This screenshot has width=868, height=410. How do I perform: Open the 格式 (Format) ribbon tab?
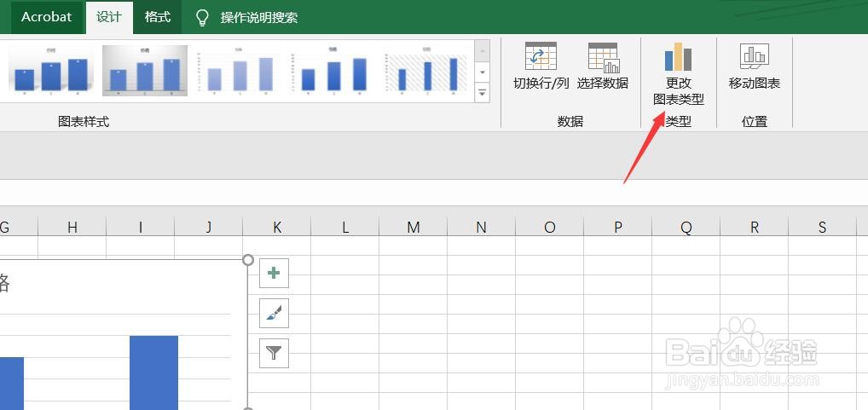157,17
